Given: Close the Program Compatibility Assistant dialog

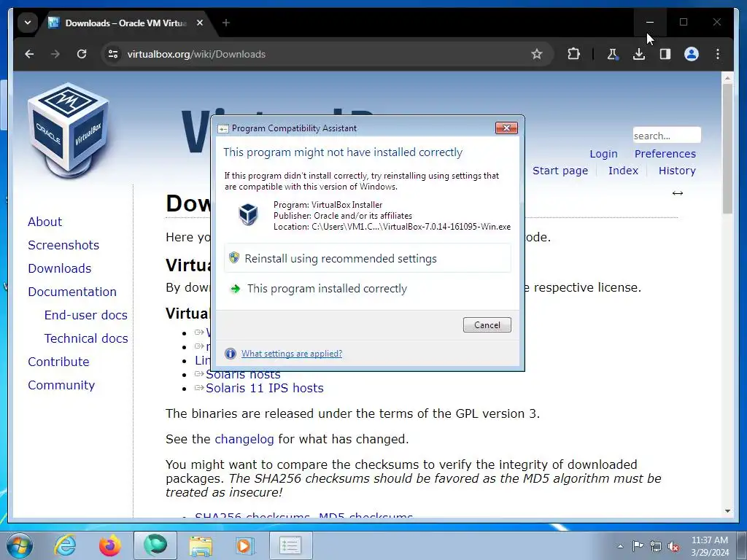Looking at the screenshot, I should click(506, 128).
